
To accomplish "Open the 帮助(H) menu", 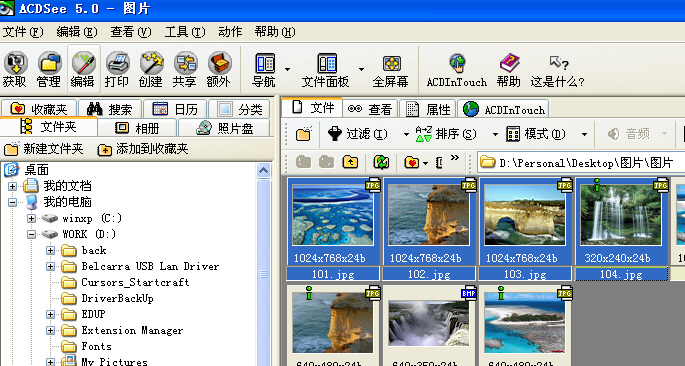I will (x=275, y=32).
